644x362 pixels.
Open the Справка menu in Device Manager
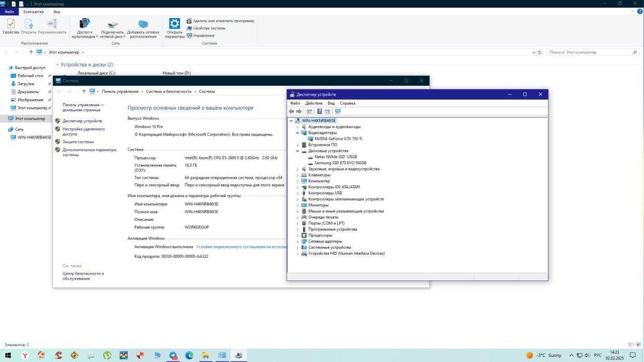[348, 103]
